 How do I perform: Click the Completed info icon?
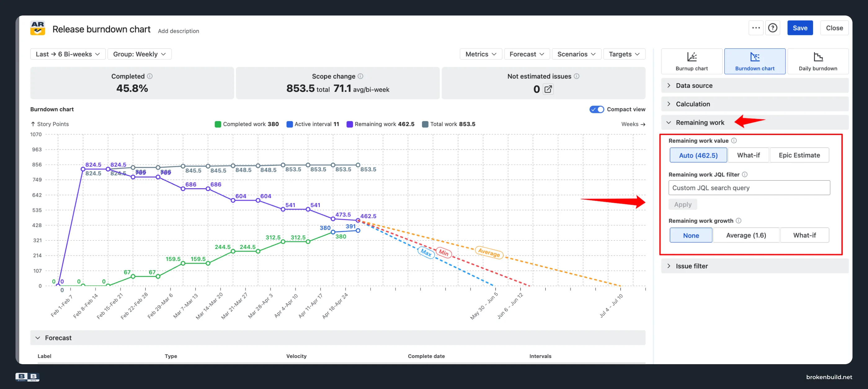[x=150, y=76]
